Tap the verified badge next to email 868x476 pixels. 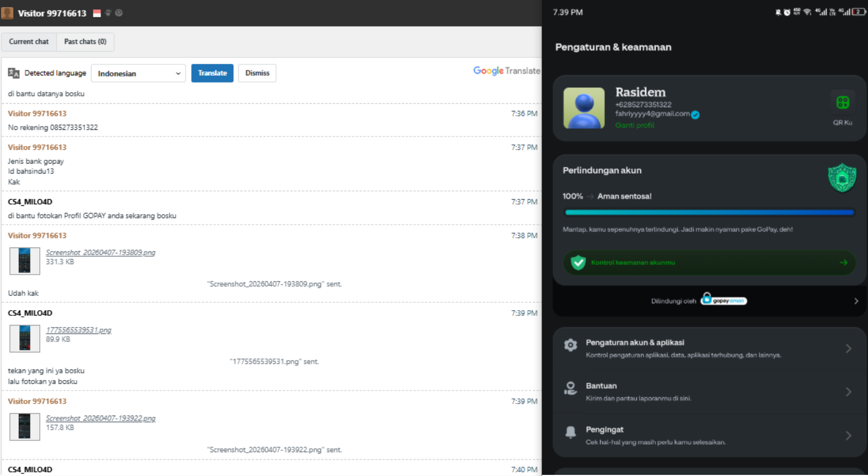click(695, 115)
